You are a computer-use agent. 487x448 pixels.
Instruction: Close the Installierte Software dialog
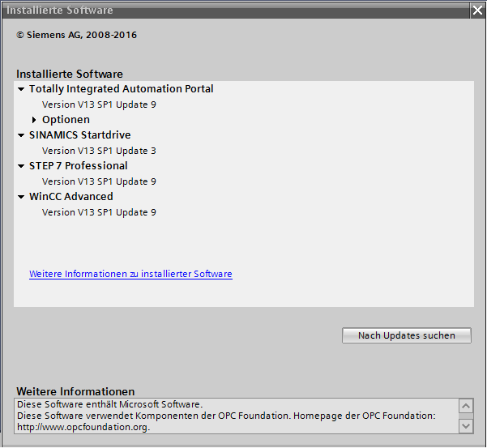pos(477,10)
